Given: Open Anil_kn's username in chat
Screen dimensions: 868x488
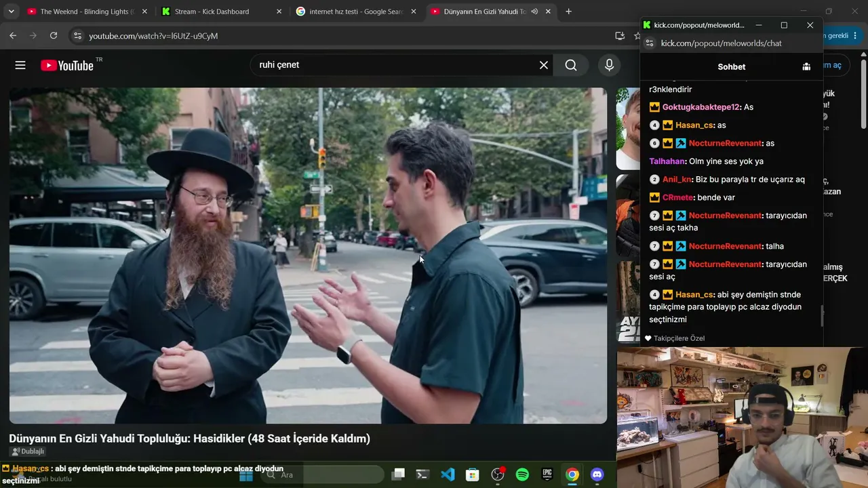Looking at the screenshot, I should (x=677, y=180).
